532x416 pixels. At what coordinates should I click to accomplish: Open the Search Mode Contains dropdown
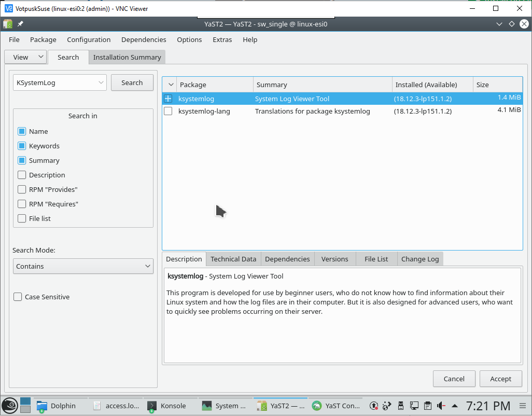[x=83, y=267]
